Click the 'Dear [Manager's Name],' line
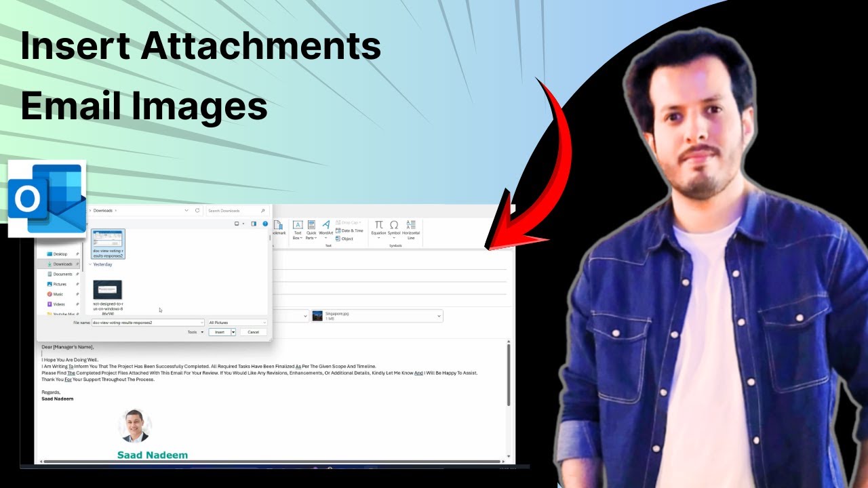The height and width of the screenshot is (488, 868). (x=68, y=347)
